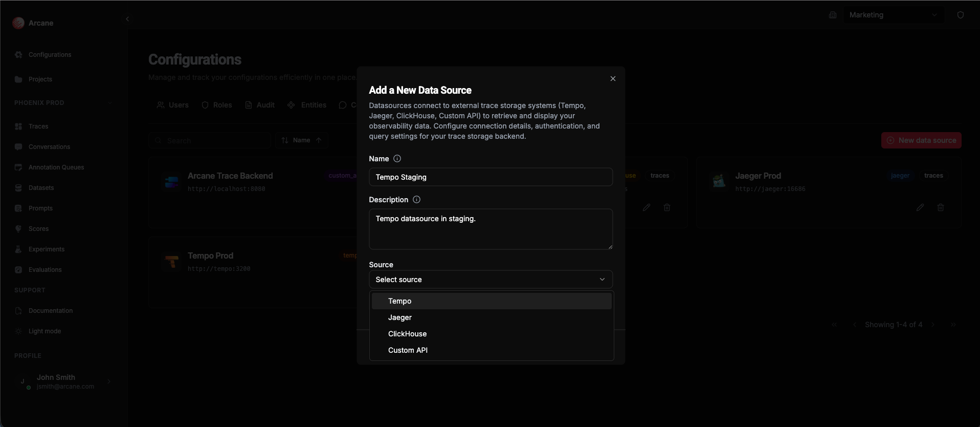The height and width of the screenshot is (427, 980).
Task: Expand the PHOENIX PROD project selector
Action: 109,103
